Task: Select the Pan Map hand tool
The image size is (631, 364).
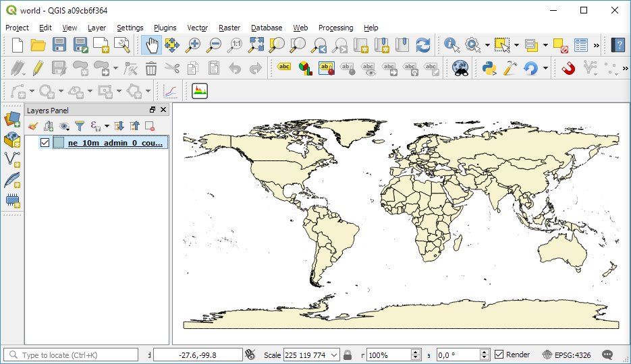Action: [x=152, y=45]
